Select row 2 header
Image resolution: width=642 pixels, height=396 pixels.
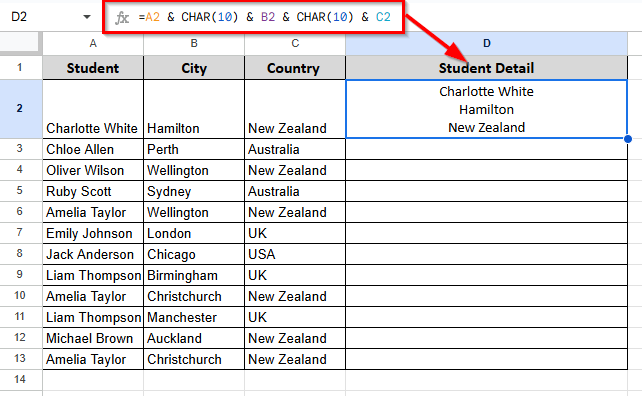20,109
